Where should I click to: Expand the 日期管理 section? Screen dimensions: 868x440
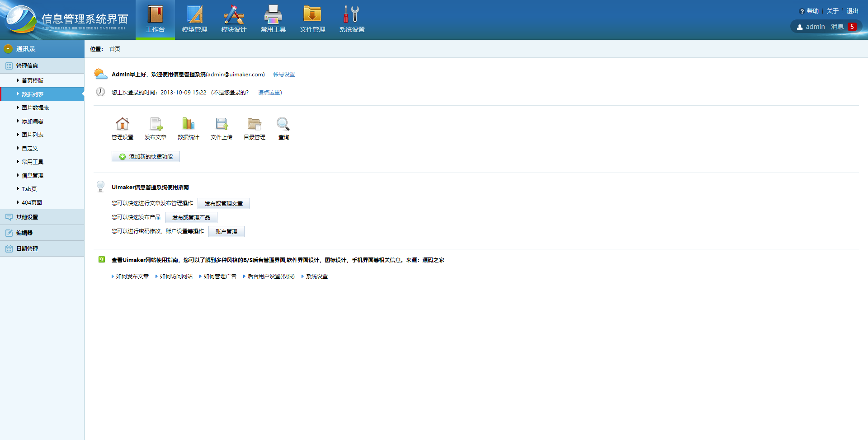coord(42,248)
